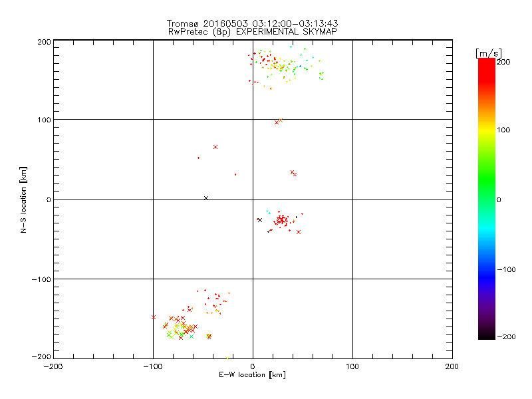The image size is (532, 399).
Task: Select the '200' tick on the y-axis
Action: click(x=44, y=42)
